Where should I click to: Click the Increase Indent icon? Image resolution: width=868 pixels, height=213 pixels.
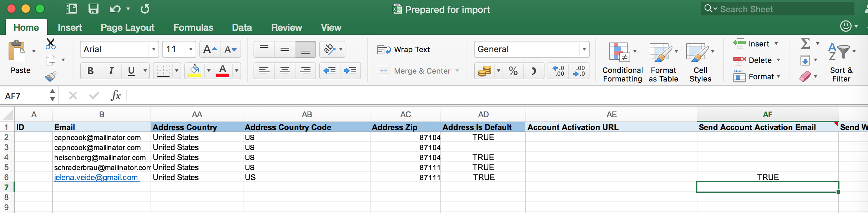click(x=350, y=71)
